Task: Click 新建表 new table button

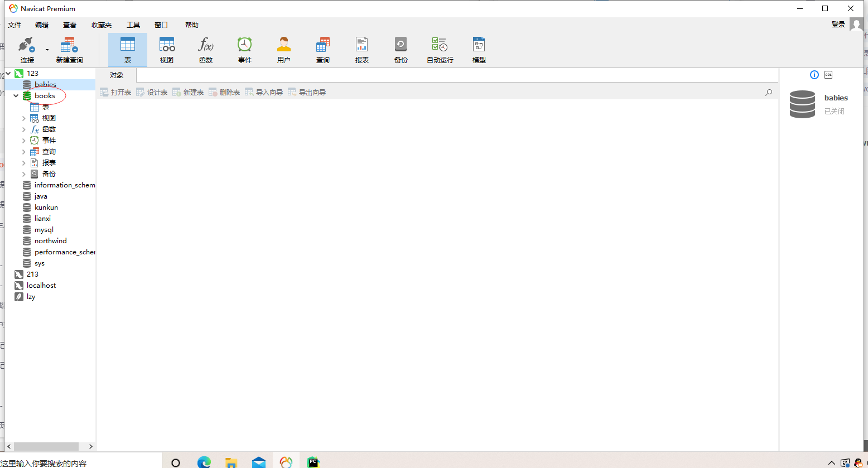Action: pos(188,92)
